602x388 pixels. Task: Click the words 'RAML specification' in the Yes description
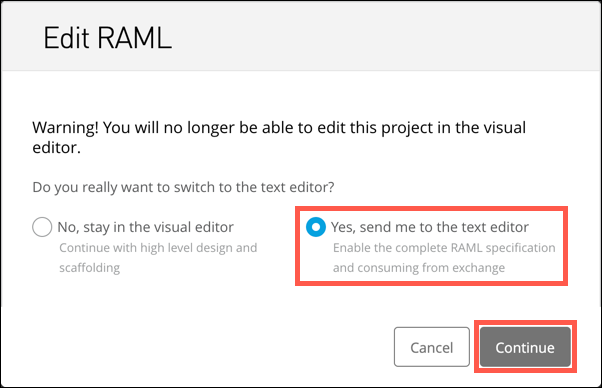point(503,248)
